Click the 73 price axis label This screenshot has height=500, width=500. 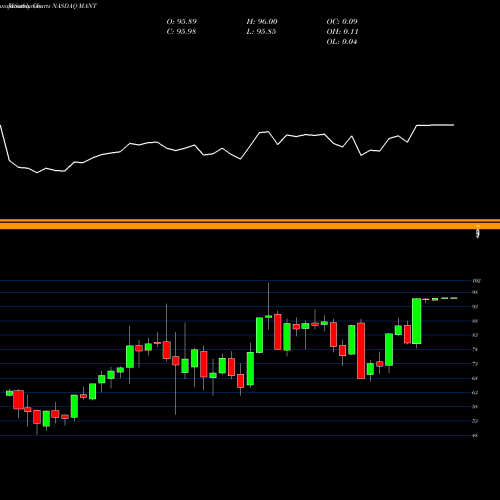click(x=475, y=364)
